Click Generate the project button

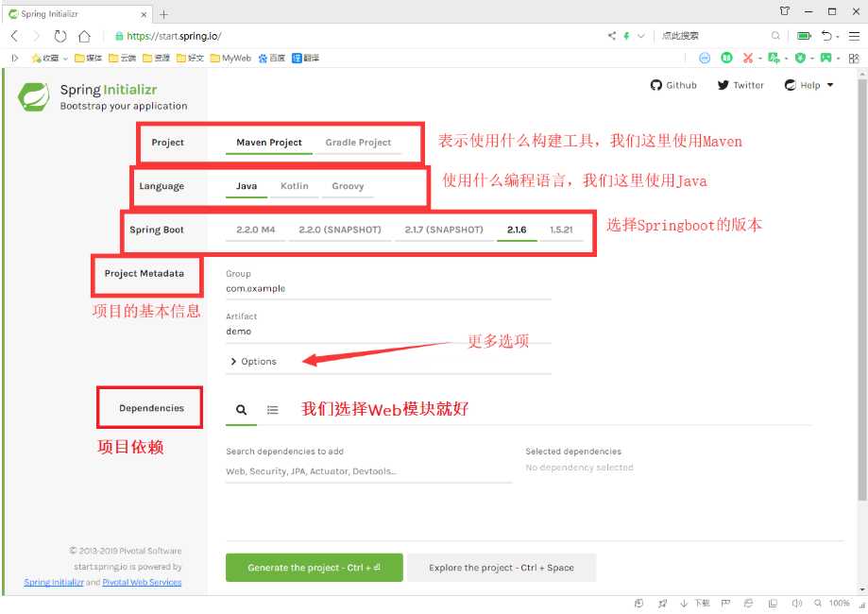tap(314, 568)
